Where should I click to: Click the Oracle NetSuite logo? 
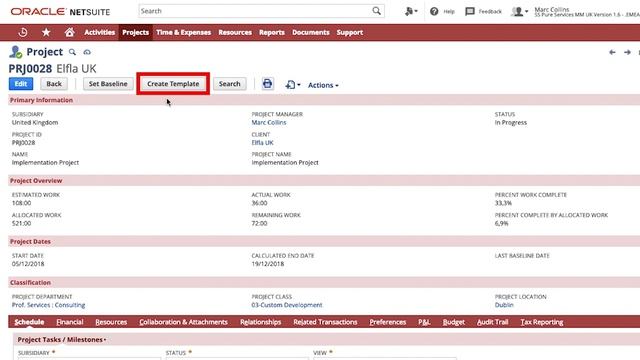click(60, 11)
